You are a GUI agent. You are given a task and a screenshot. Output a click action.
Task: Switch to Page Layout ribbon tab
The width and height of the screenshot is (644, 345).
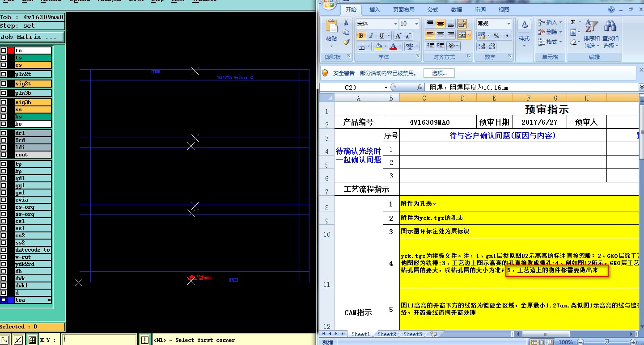(x=403, y=10)
